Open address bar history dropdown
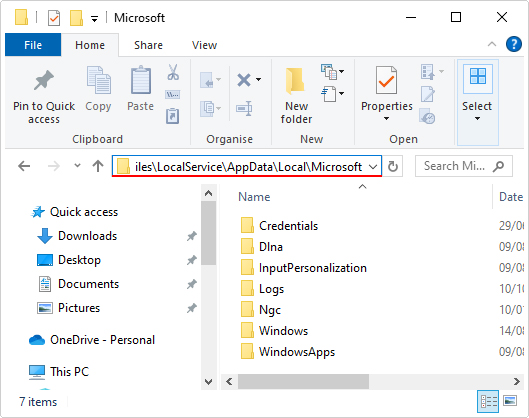The height and width of the screenshot is (418, 529). pos(373,166)
